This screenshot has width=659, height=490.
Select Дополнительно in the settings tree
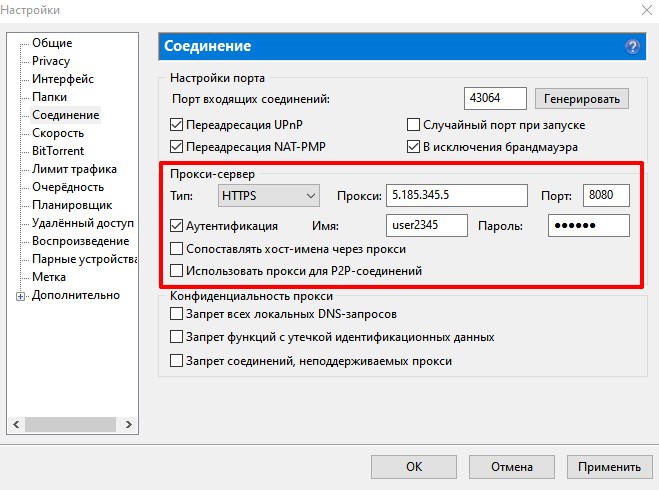76,295
